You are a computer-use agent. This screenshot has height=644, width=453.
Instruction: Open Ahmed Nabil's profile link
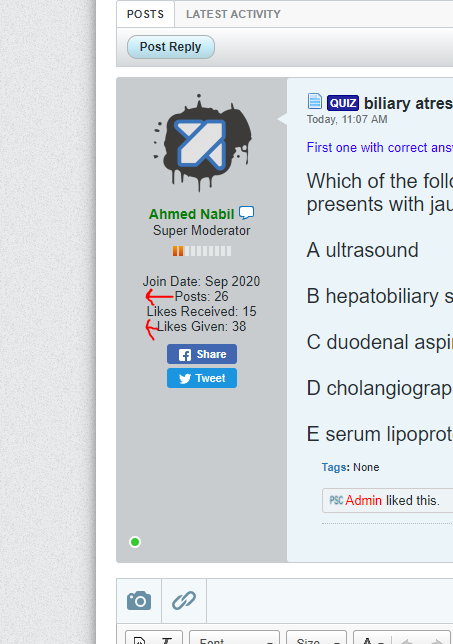(191, 214)
